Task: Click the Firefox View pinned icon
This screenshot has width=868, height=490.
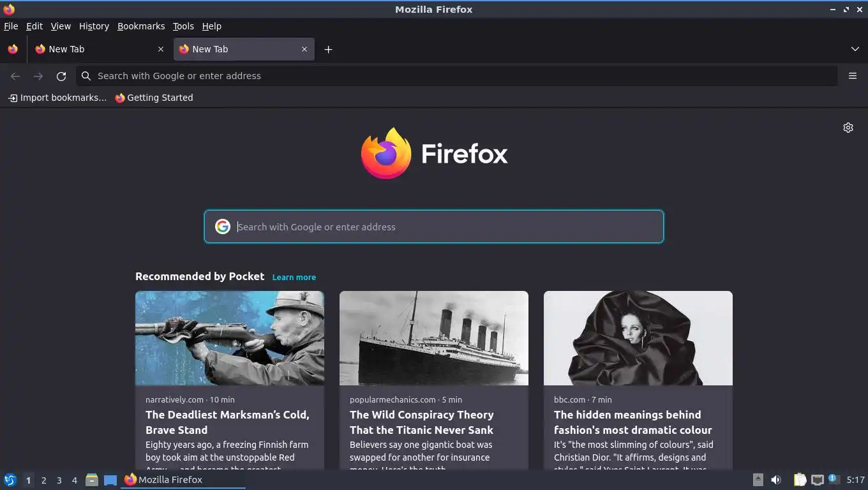Action: point(13,49)
